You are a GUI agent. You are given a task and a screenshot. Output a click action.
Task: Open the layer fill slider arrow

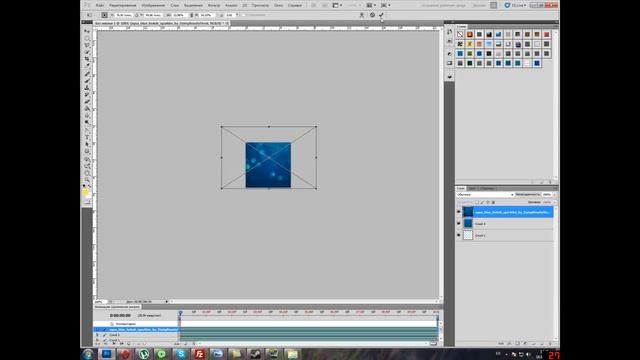click(x=554, y=202)
